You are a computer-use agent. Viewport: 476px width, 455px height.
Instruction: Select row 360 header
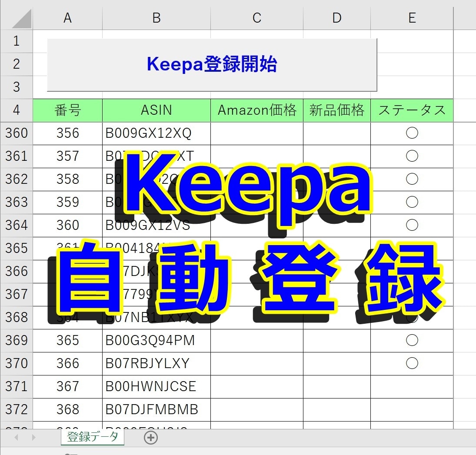click(17, 133)
